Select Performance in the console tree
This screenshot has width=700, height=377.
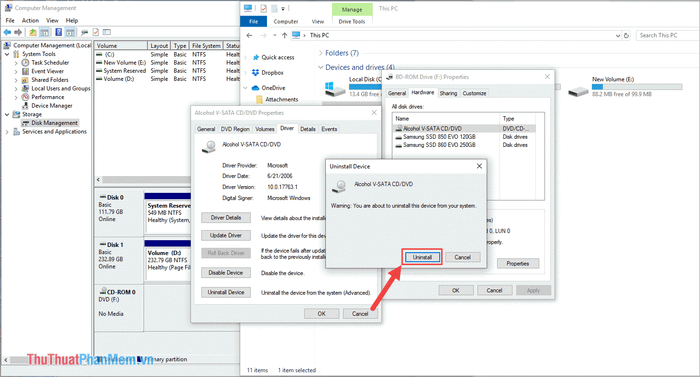coord(47,97)
